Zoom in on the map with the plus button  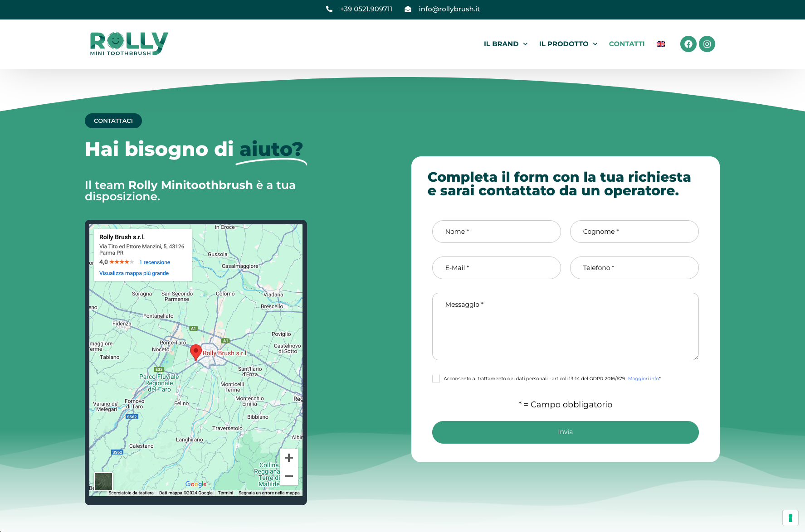click(x=288, y=458)
